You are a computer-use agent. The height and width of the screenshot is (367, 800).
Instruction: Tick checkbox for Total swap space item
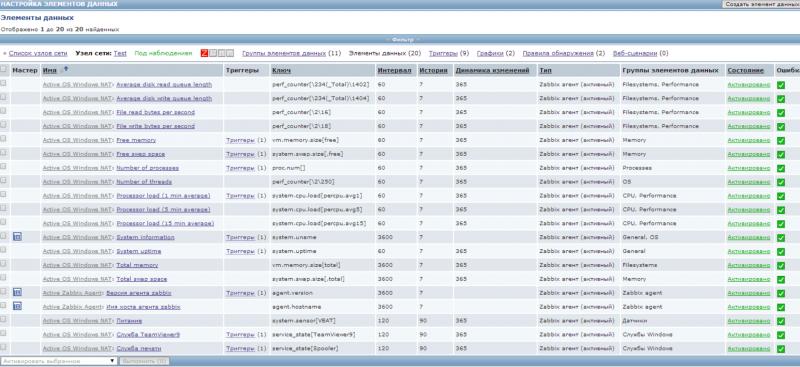[x=4, y=277]
